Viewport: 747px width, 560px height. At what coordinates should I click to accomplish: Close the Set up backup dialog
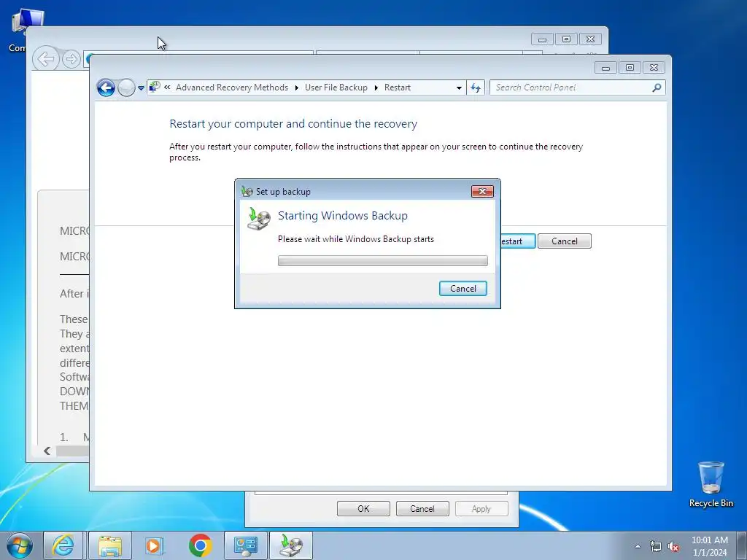pyautogui.click(x=482, y=191)
